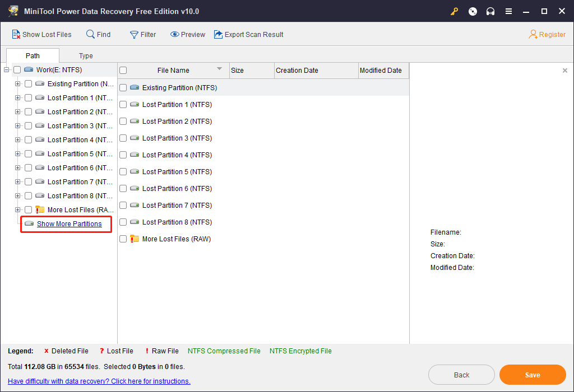Tick the More Lost Files (RAW) checkbox in list
The height and width of the screenshot is (392, 574).
click(x=123, y=239)
